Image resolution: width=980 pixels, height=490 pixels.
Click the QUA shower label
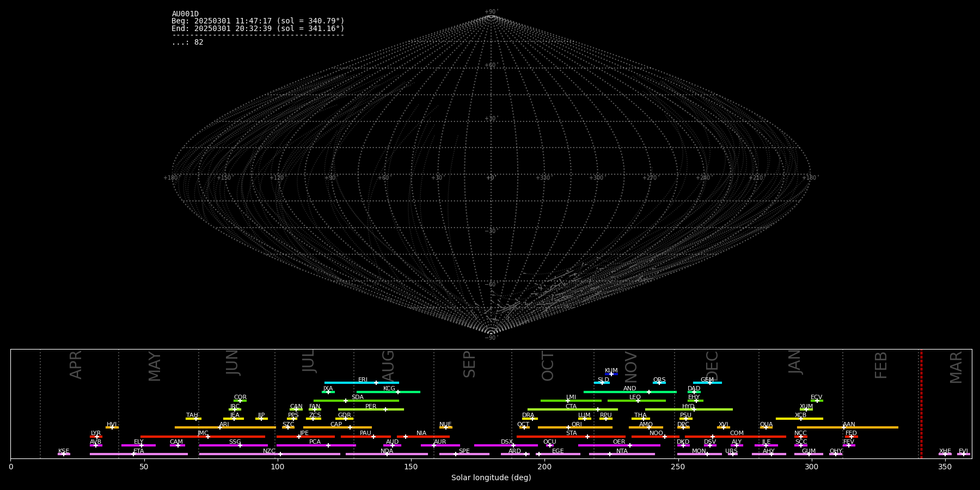[x=766, y=425]
